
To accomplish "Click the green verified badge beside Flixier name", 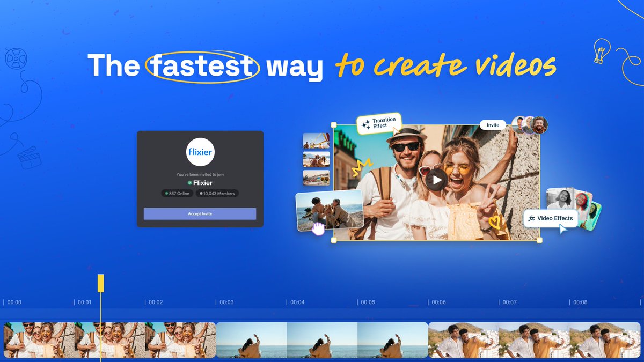I will 189,183.
